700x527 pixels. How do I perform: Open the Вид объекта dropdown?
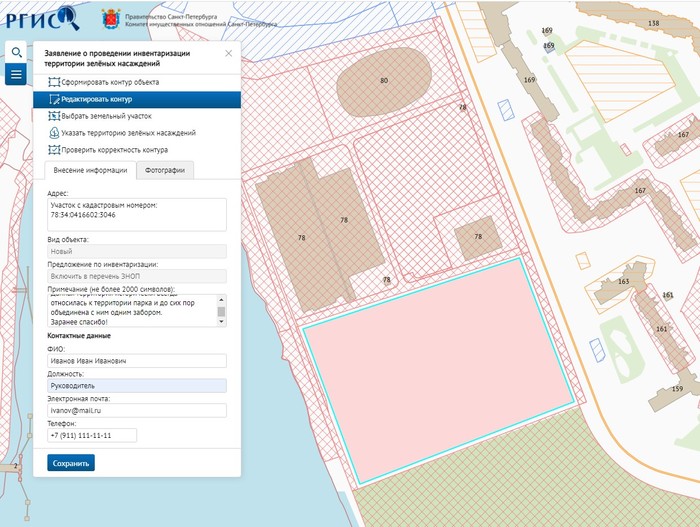[x=136, y=252]
